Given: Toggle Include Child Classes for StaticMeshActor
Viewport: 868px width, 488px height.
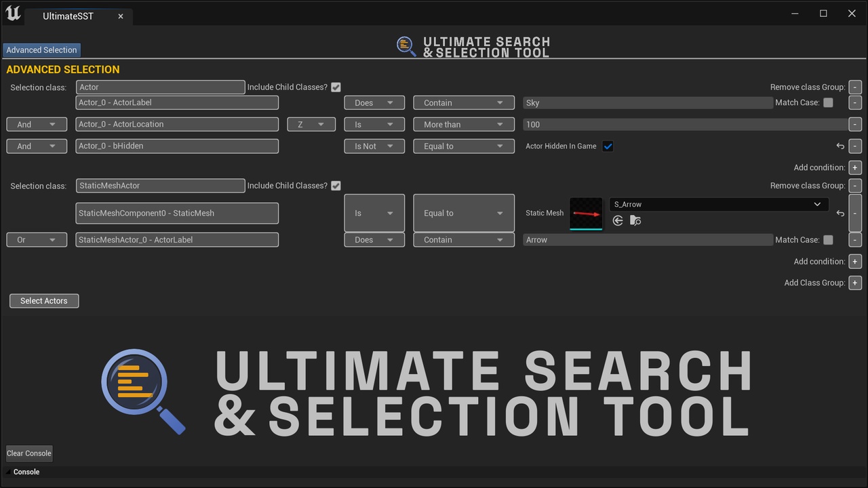Looking at the screenshot, I should pyautogui.click(x=336, y=186).
